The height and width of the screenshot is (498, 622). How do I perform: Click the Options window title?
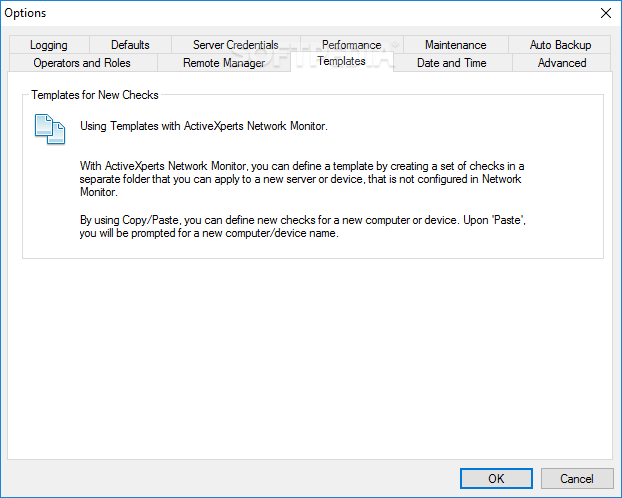(25, 13)
